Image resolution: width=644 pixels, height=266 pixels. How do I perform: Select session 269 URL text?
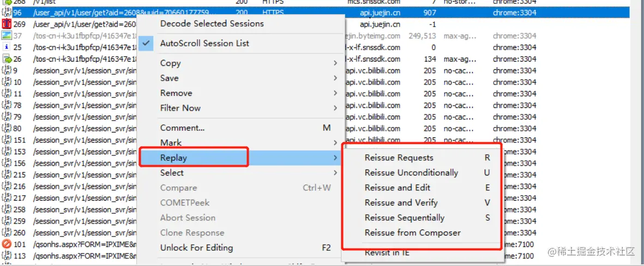[84, 24]
